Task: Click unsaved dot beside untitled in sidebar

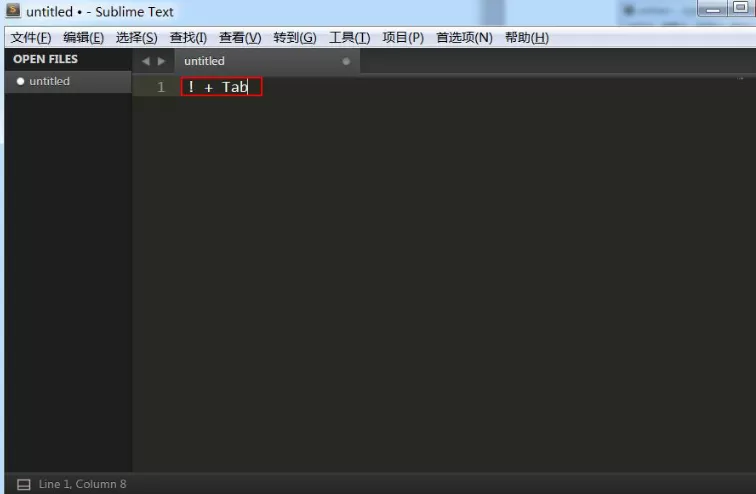Action: [x=20, y=81]
